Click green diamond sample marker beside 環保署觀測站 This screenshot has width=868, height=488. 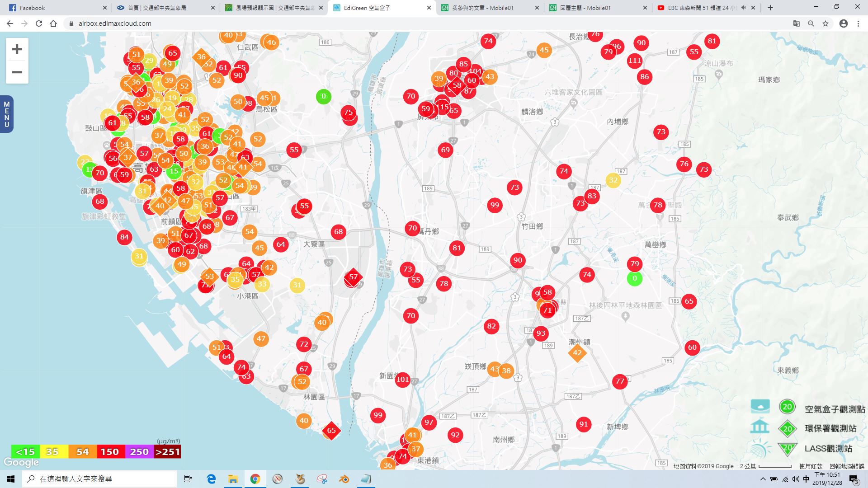pos(788,428)
